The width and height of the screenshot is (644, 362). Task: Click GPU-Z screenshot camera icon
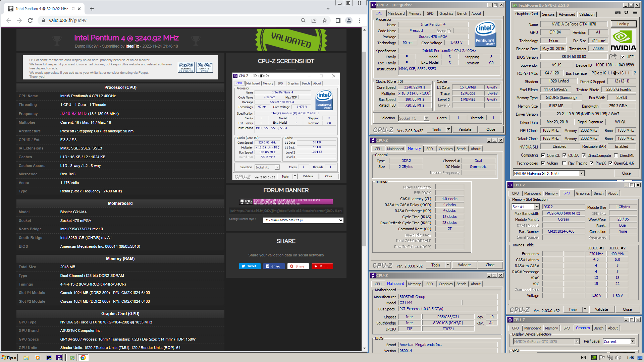point(618,13)
